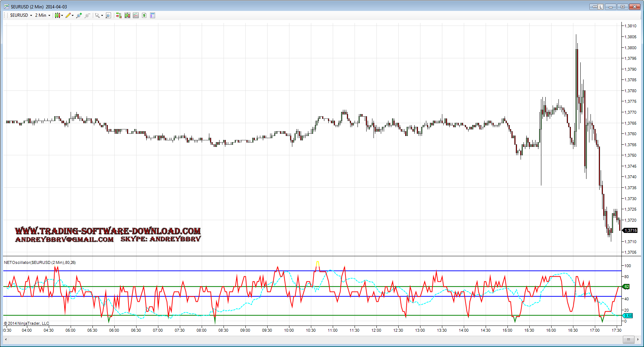Open the cursor type dropdown arrow
The image size is (644, 347).
coord(102,15)
